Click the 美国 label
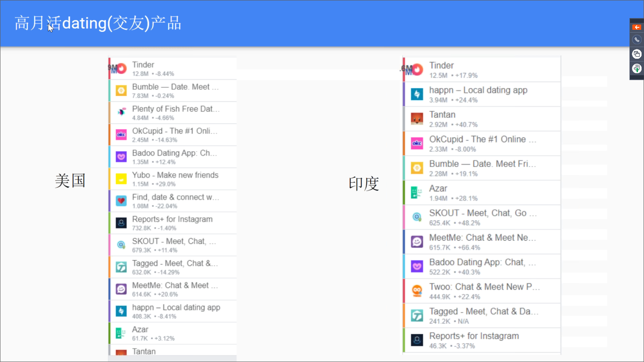644x362 pixels. 70,181
